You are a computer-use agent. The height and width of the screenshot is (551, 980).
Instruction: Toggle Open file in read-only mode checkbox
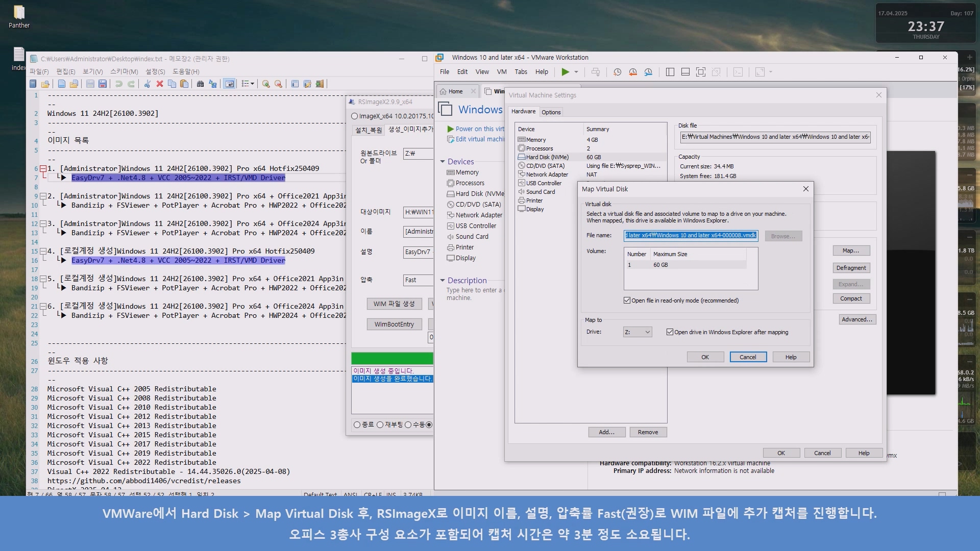(x=627, y=300)
